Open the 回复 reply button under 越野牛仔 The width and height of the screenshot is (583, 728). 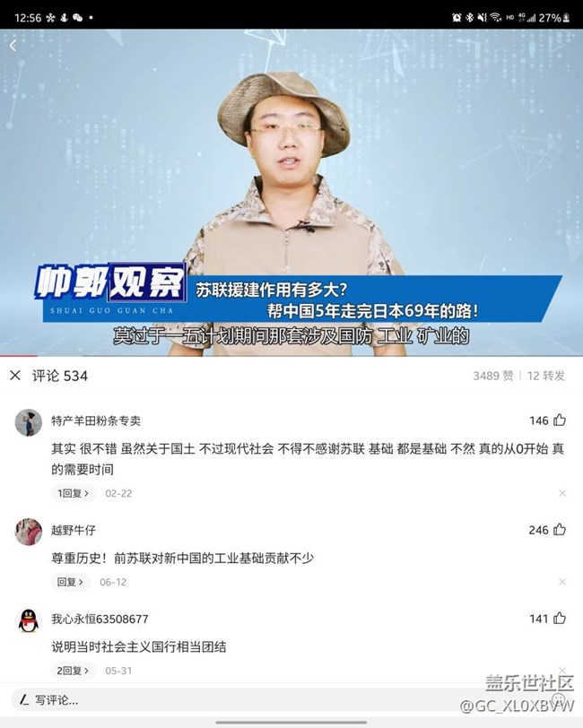coord(70,582)
